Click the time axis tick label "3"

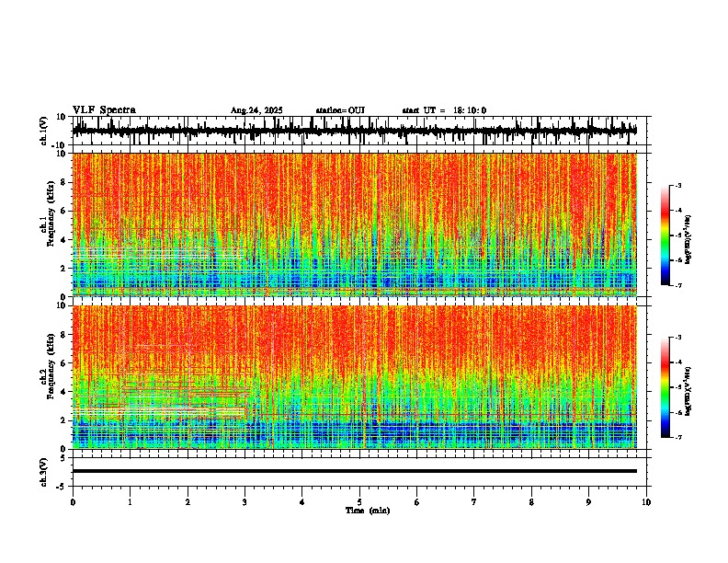pos(245,502)
